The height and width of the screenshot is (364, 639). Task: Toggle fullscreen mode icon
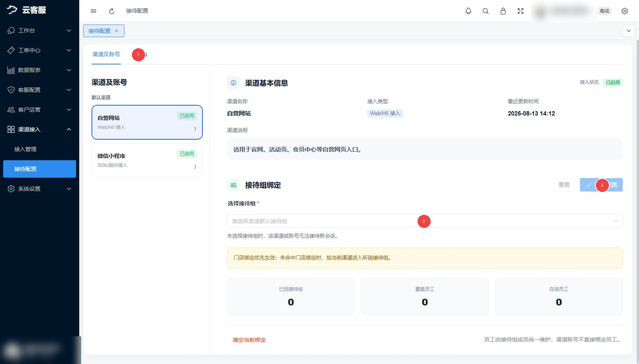pyautogui.click(x=521, y=11)
